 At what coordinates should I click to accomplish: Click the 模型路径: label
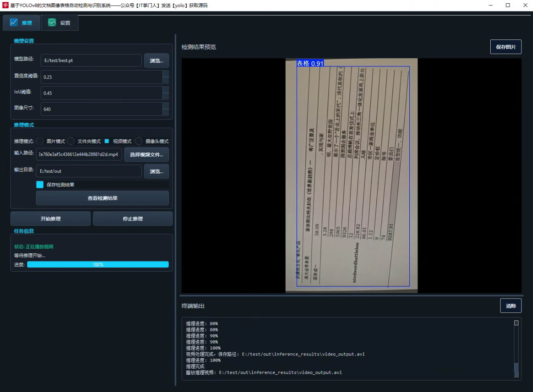pos(24,59)
